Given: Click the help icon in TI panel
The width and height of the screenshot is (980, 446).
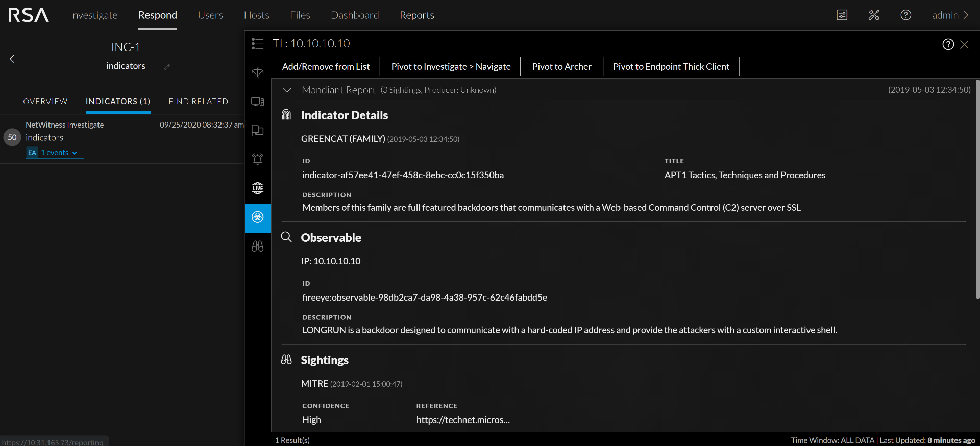Looking at the screenshot, I should (x=948, y=45).
